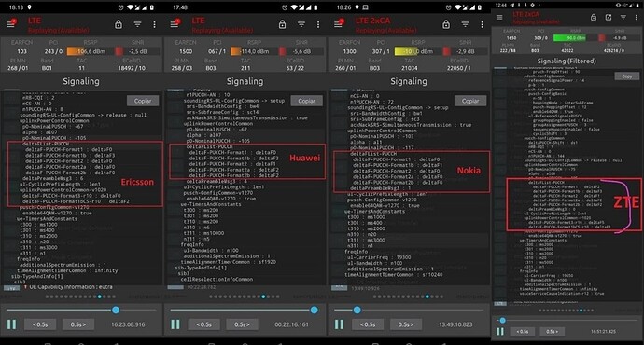Viewport: 644px width, 345px height.
Task: Tap location pin in status bar at 18:13
Action: tap(30, 7)
